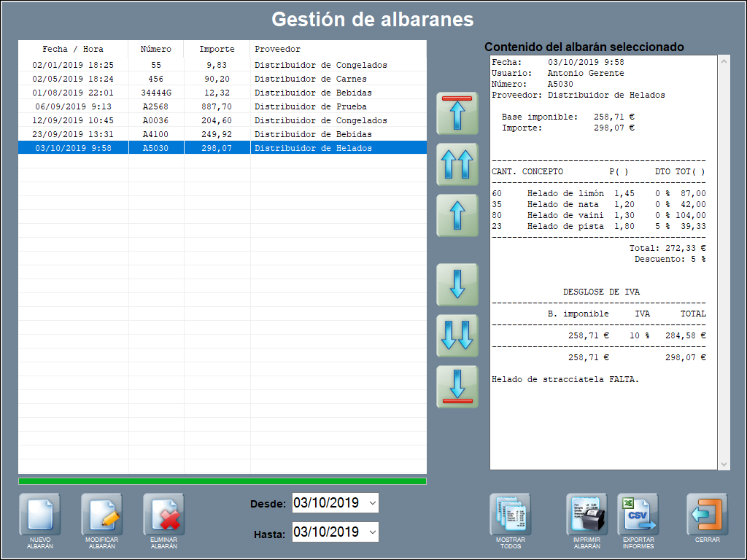This screenshot has height=560, width=747.
Task: Expand the Hasta date picker
Action: [373, 532]
